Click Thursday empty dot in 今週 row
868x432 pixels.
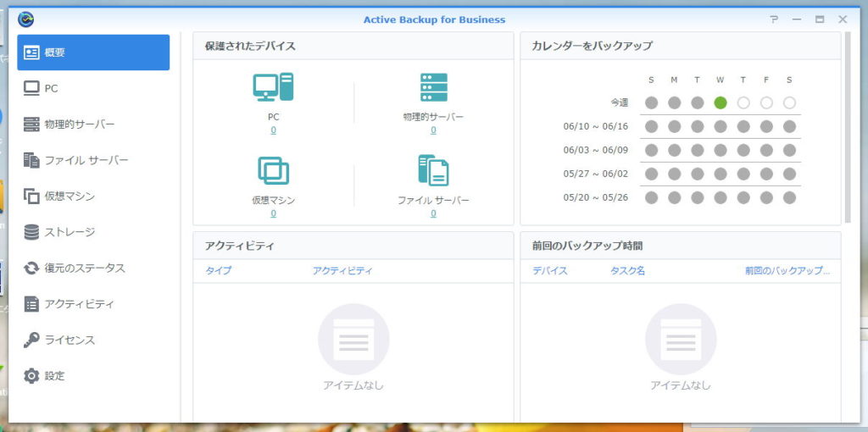pyautogui.click(x=743, y=102)
